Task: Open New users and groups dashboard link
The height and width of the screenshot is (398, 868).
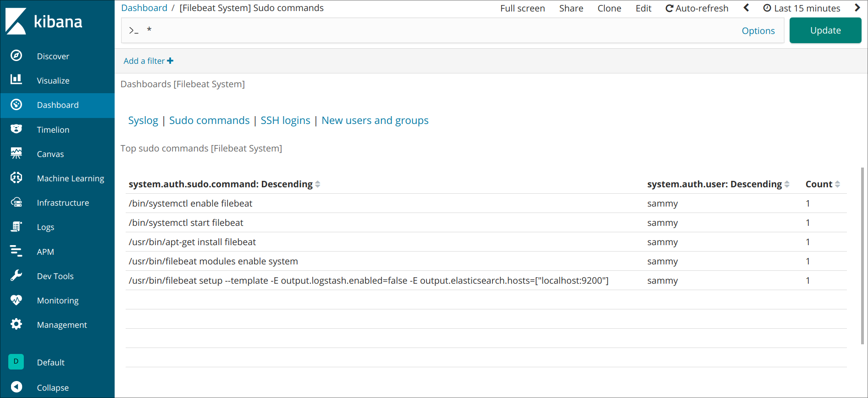Action: click(375, 120)
